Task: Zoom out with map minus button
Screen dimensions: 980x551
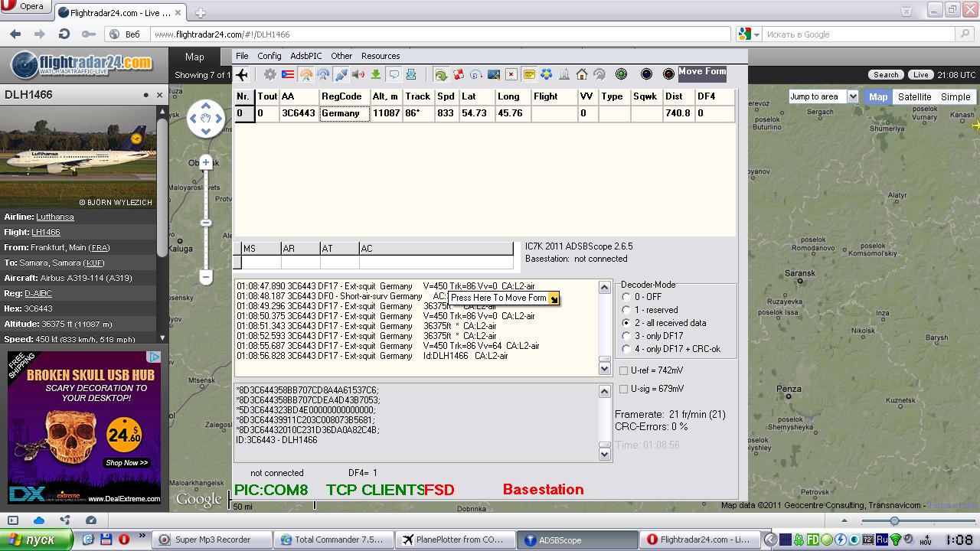Action: (x=205, y=276)
